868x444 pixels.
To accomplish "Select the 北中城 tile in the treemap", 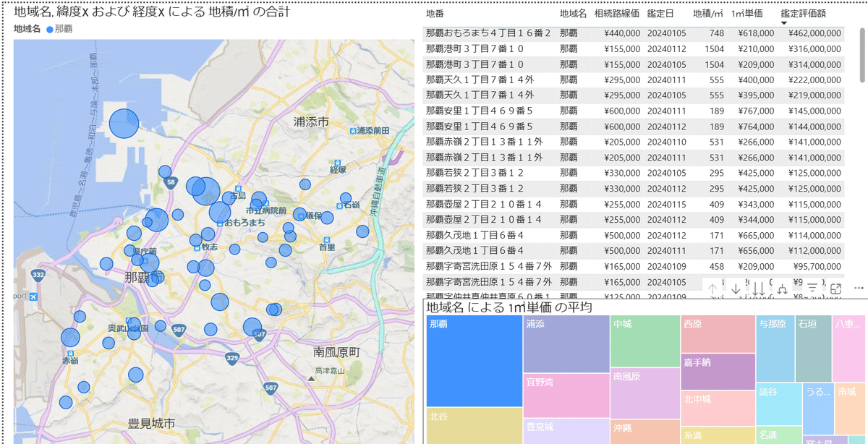I will click(718, 408).
